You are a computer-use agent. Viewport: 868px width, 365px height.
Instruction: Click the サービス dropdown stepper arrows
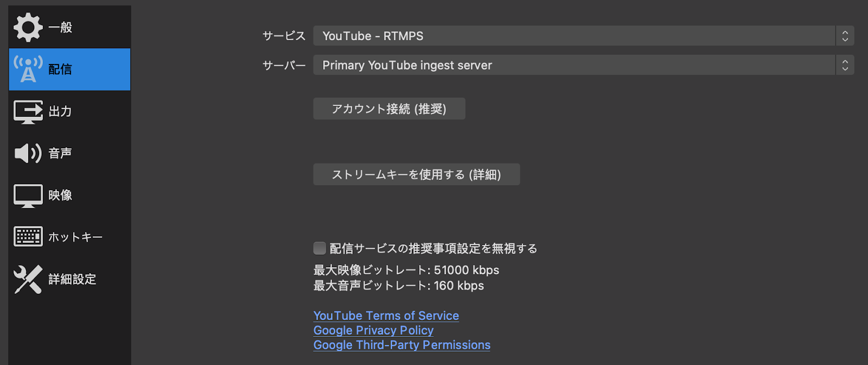coord(845,36)
